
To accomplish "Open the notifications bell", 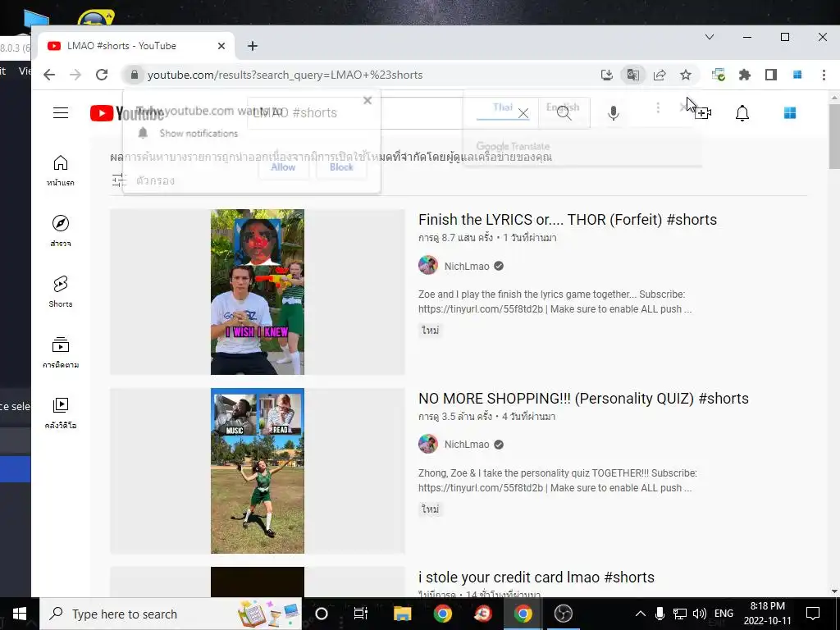I will [x=742, y=113].
